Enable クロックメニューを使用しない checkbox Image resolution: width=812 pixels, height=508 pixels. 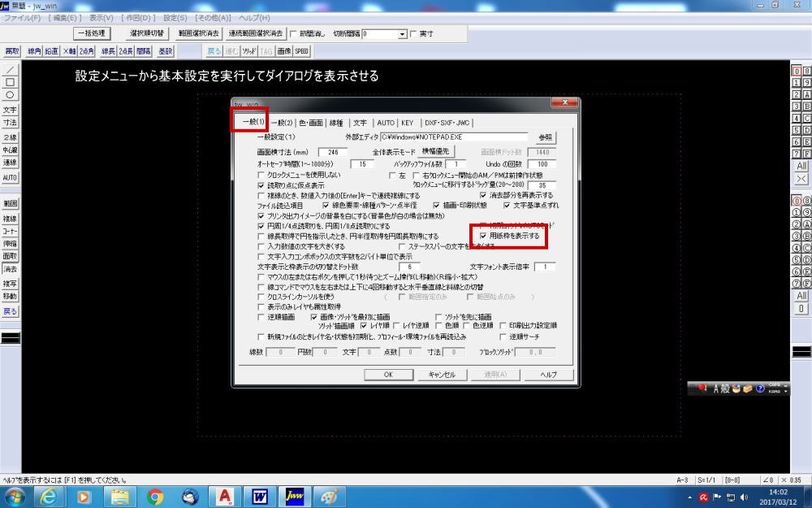pyautogui.click(x=261, y=176)
